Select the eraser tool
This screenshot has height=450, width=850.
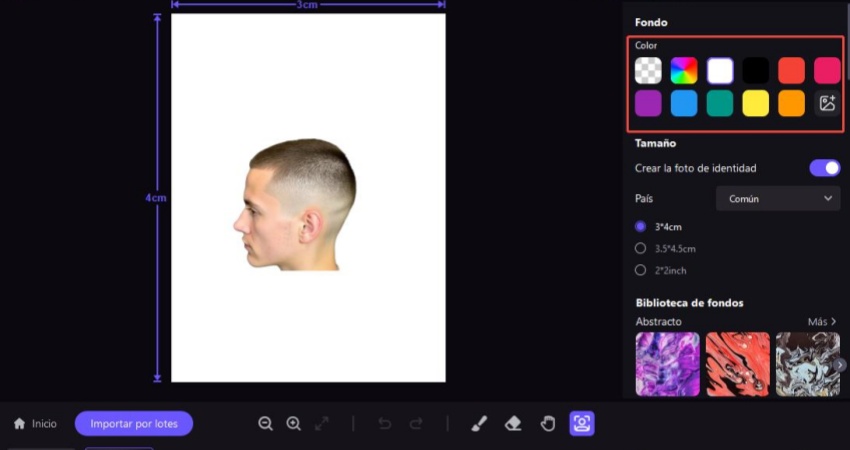tap(513, 424)
